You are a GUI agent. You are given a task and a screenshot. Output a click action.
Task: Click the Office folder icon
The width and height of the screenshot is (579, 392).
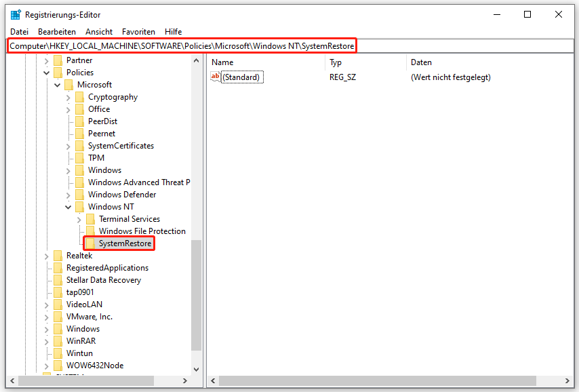point(79,109)
